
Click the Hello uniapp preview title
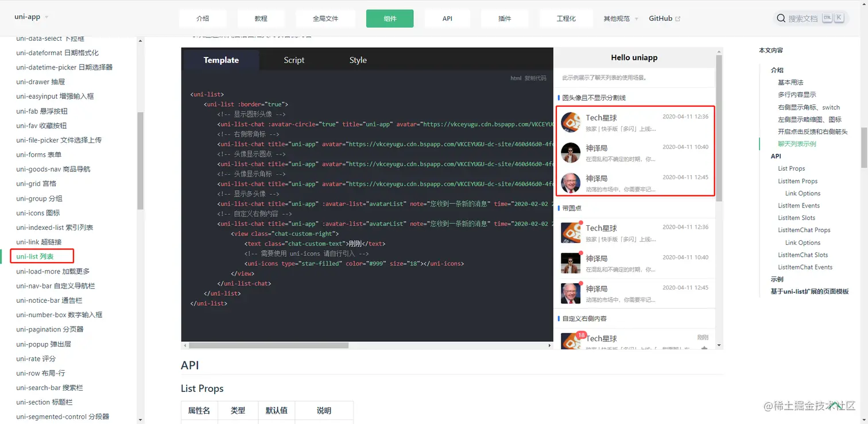(x=634, y=57)
